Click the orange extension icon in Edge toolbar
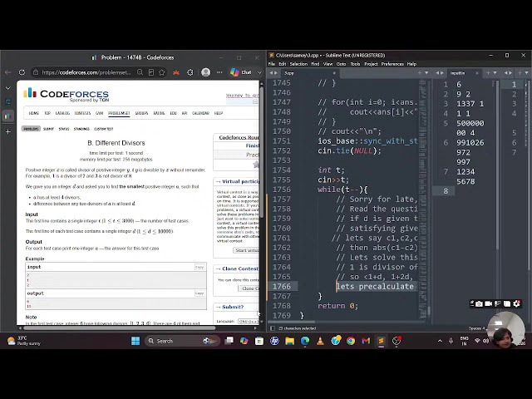 click(x=175, y=72)
